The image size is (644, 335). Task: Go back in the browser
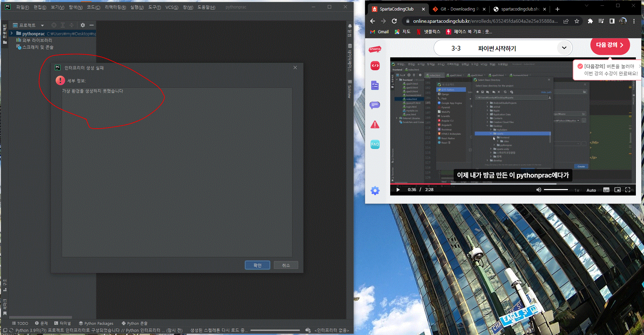pyautogui.click(x=373, y=21)
